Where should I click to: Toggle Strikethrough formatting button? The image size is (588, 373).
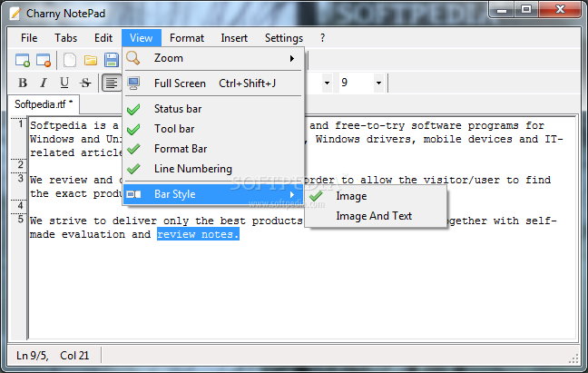[x=85, y=83]
